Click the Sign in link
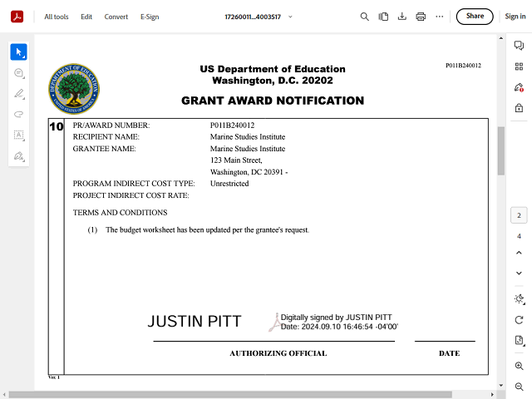The width and height of the screenshot is (532, 399). tap(515, 17)
